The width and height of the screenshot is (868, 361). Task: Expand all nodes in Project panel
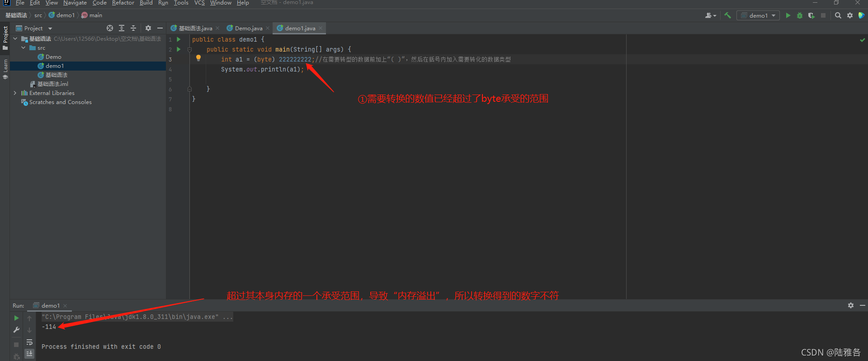122,28
